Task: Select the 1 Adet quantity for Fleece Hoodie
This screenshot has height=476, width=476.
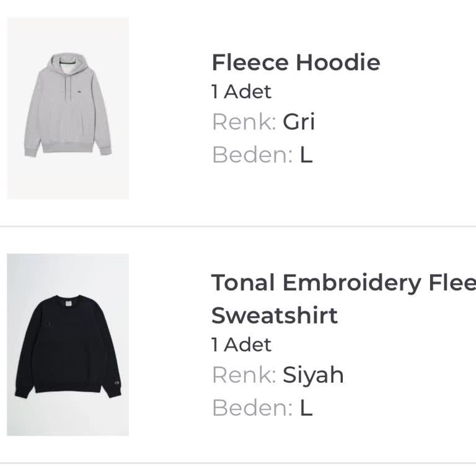Action: point(241,91)
